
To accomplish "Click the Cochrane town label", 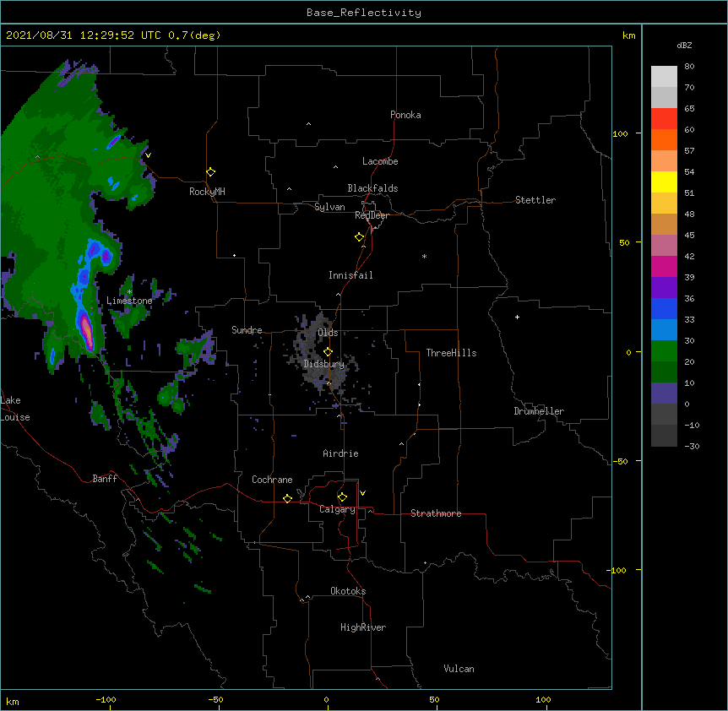I will (x=272, y=480).
